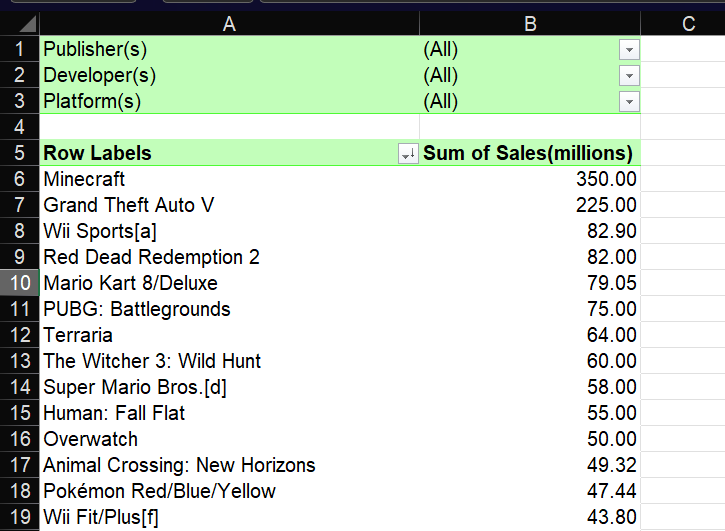
Task: Click the Sum of Sales(millions) header
Action: (530, 153)
